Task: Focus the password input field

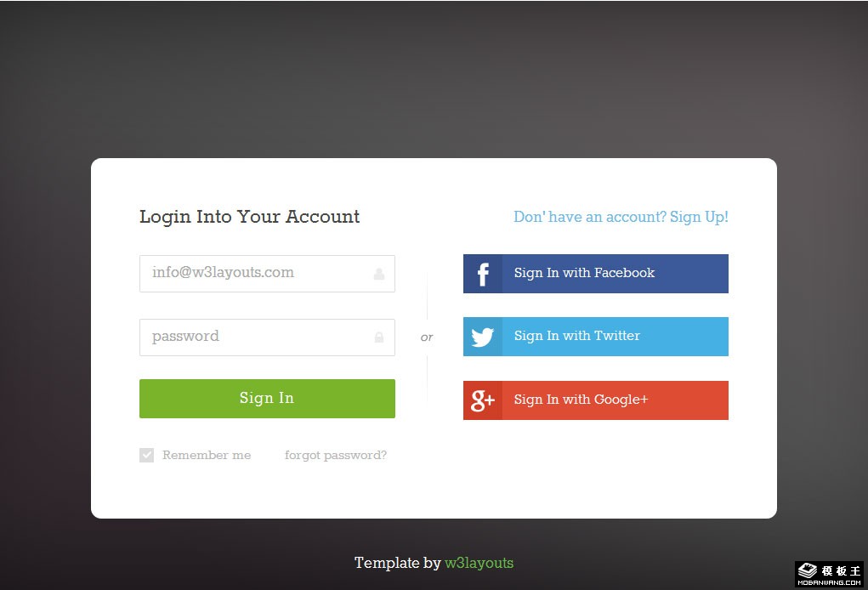Action: tap(268, 337)
